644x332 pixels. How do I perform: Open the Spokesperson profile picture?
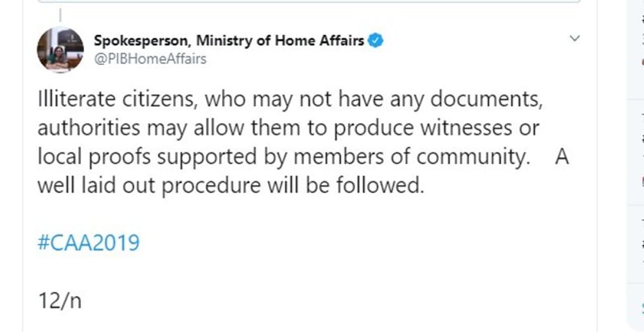point(60,50)
